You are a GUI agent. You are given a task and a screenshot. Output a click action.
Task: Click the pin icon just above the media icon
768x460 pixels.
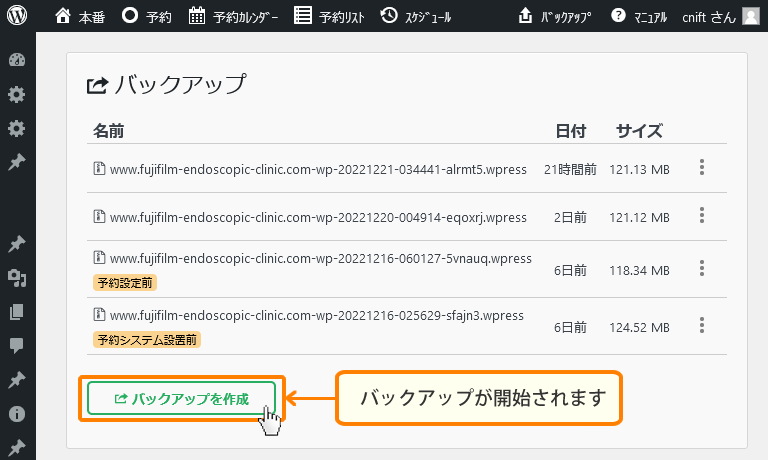17,243
